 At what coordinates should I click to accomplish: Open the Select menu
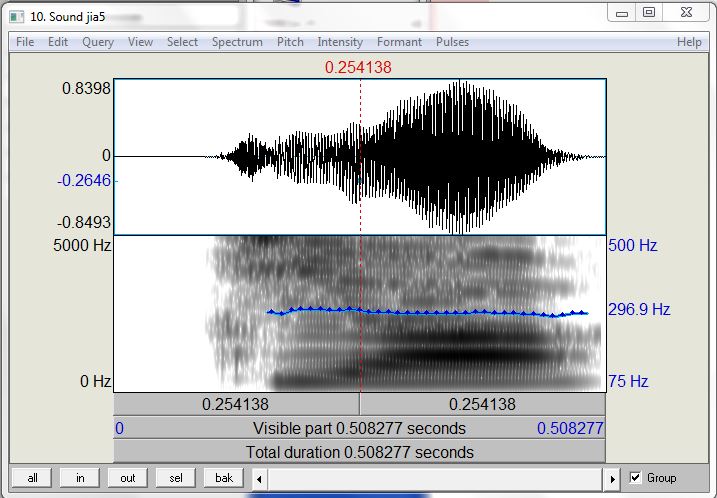(x=182, y=42)
